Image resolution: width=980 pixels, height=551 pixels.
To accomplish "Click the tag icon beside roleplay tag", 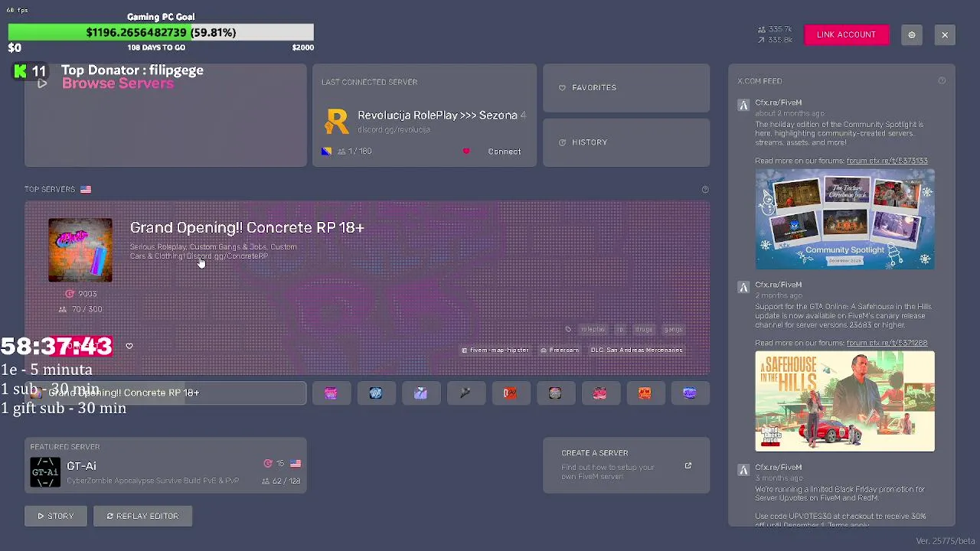I will tap(568, 329).
